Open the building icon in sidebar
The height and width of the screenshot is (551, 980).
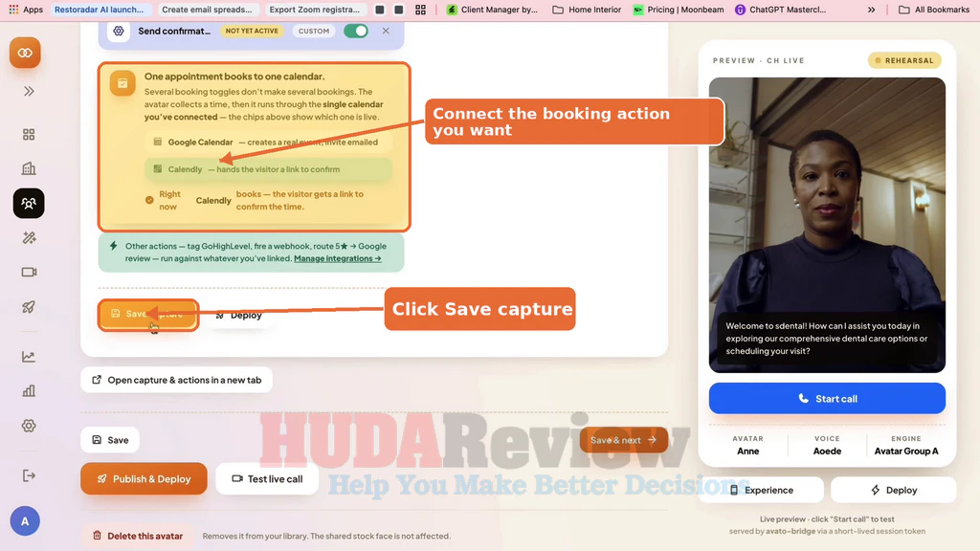point(29,168)
